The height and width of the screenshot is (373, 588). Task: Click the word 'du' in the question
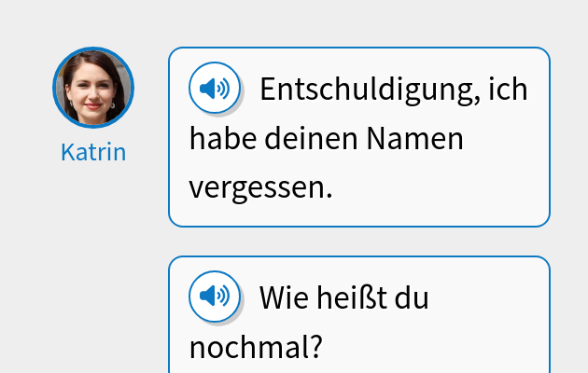click(x=411, y=297)
